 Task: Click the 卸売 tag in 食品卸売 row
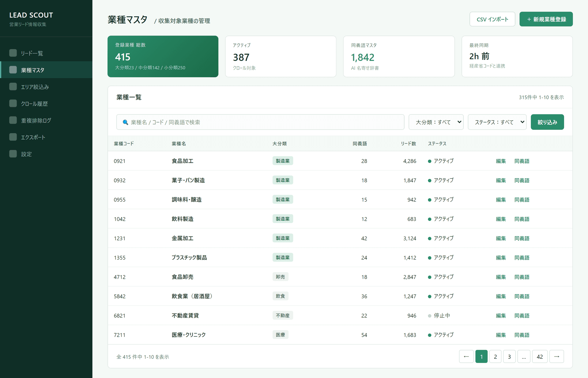click(280, 277)
